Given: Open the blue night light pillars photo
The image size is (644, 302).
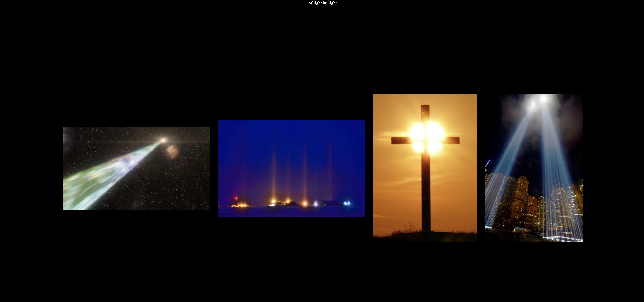Looking at the screenshot, I should point(292,168).
